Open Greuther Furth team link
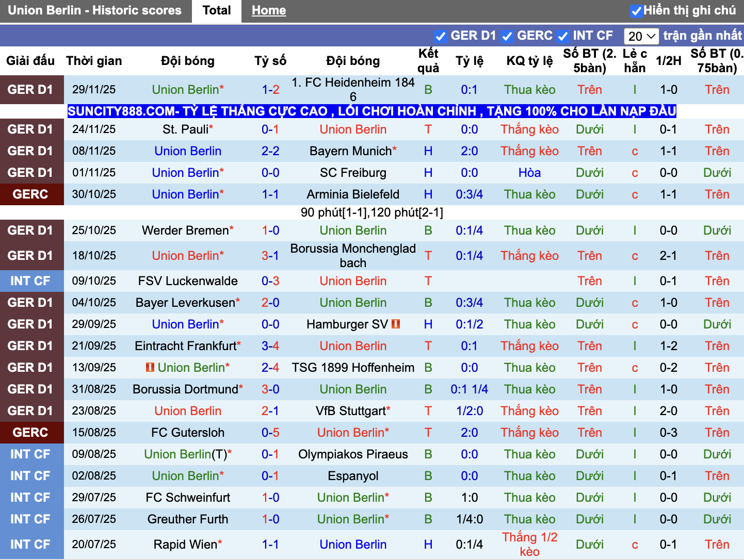The height and width of the screenshot is (560, 744). pyautogui.click(x=188, y=519)
